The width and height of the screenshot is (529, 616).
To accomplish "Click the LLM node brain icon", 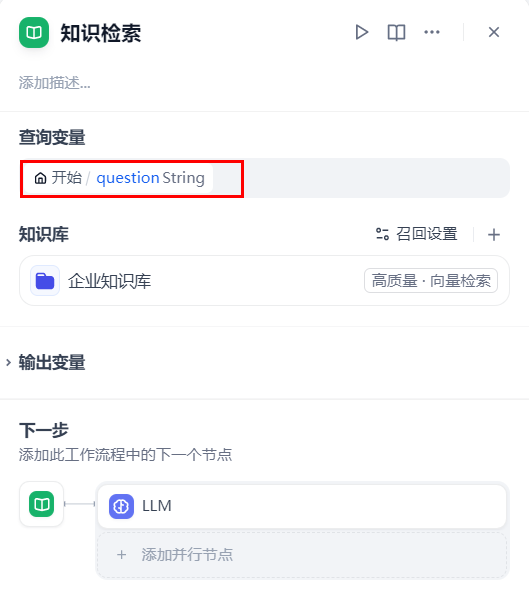I will pos(121,506).
